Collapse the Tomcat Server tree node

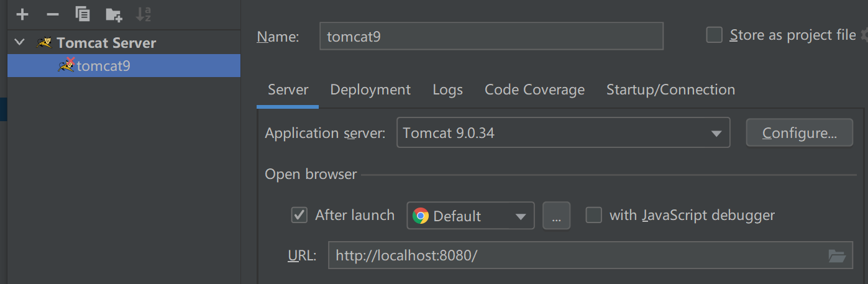[x=20, y=43]
